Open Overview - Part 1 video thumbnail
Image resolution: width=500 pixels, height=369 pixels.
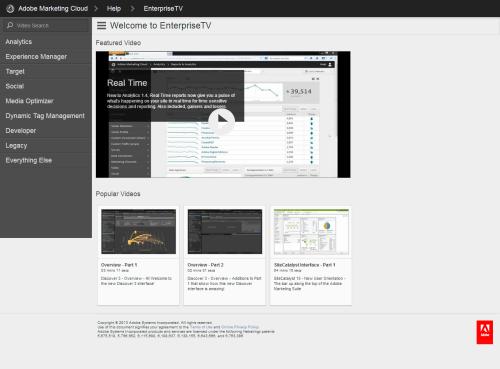point(138,232)
